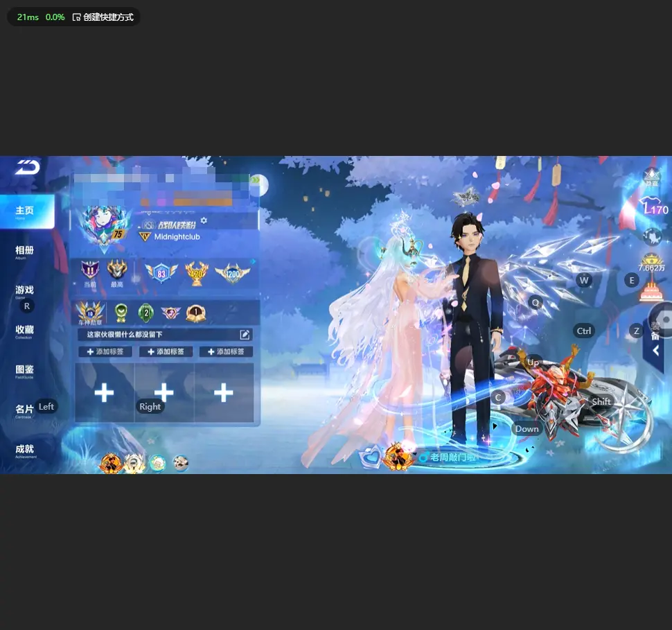The height and width of the screenshot is (630, 672).
Task: Click the green chevron ribbon medal
Action: tap(121, 313)
